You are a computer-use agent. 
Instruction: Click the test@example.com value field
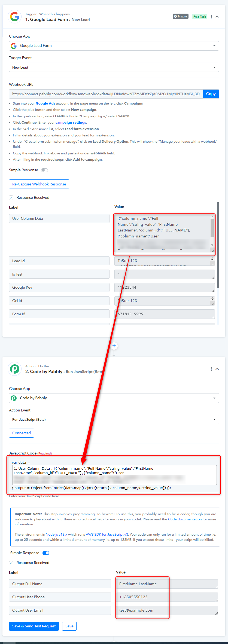click(167, 610)
